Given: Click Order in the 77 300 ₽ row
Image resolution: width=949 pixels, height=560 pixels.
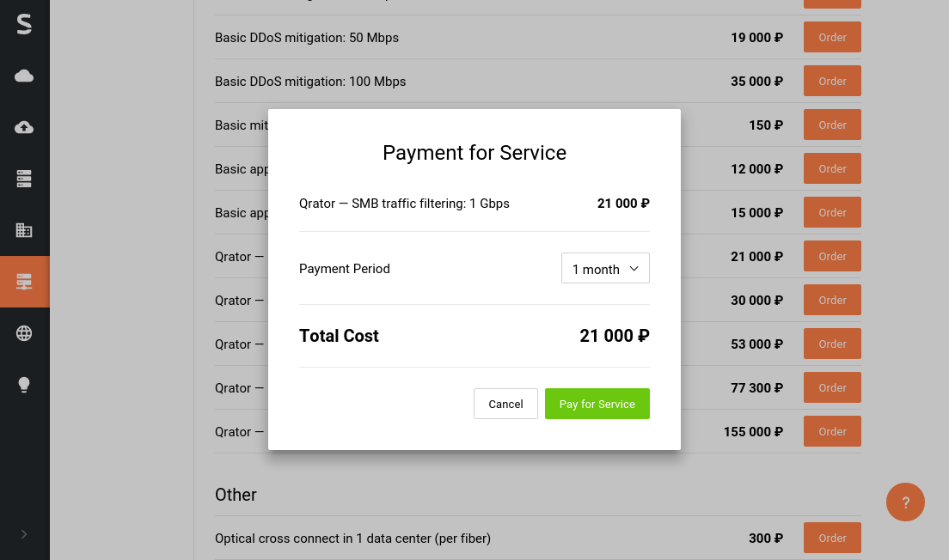Looking at the screenshot, I should 832,387.
